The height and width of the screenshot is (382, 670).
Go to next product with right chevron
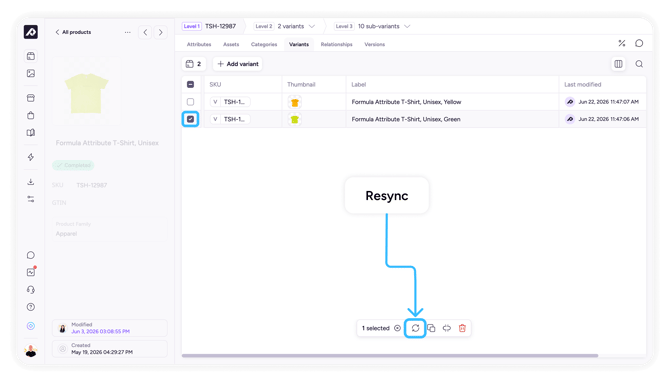pyautogui.click(x=161, y=32)
